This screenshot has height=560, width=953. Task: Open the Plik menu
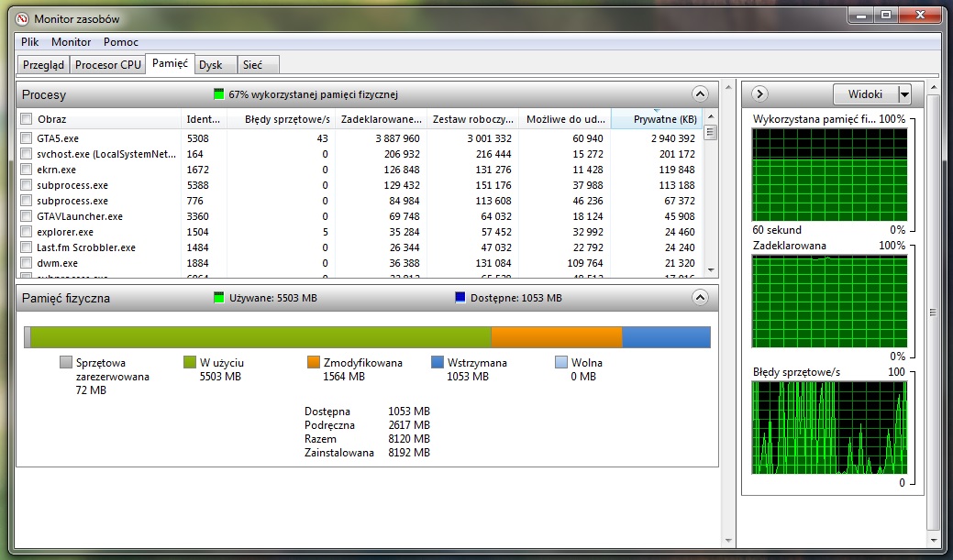tap(29, 42)
